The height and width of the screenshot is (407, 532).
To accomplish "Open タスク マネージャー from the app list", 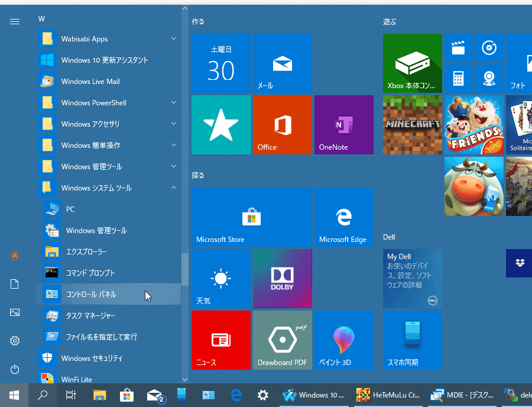I will click(x=108, y=315).
